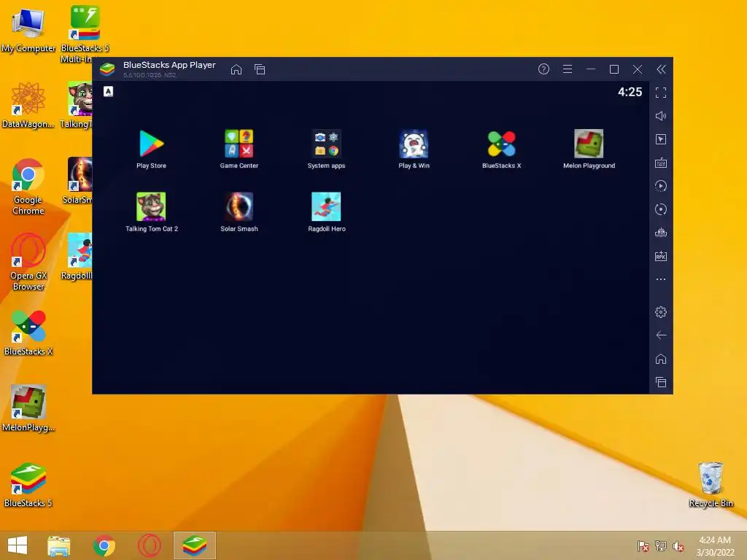Select BlueStacks 5 Multi-Instance desktop shortcut

85,34
